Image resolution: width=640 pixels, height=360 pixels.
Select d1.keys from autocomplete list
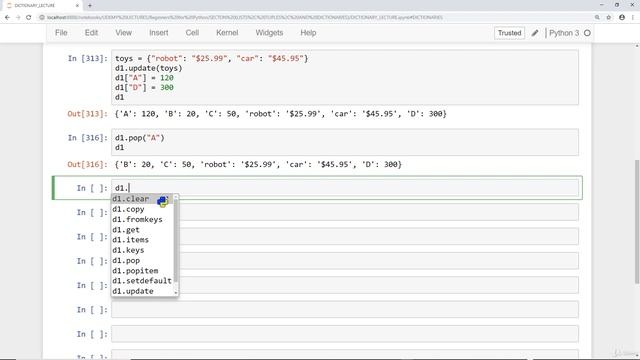(142, 250)
